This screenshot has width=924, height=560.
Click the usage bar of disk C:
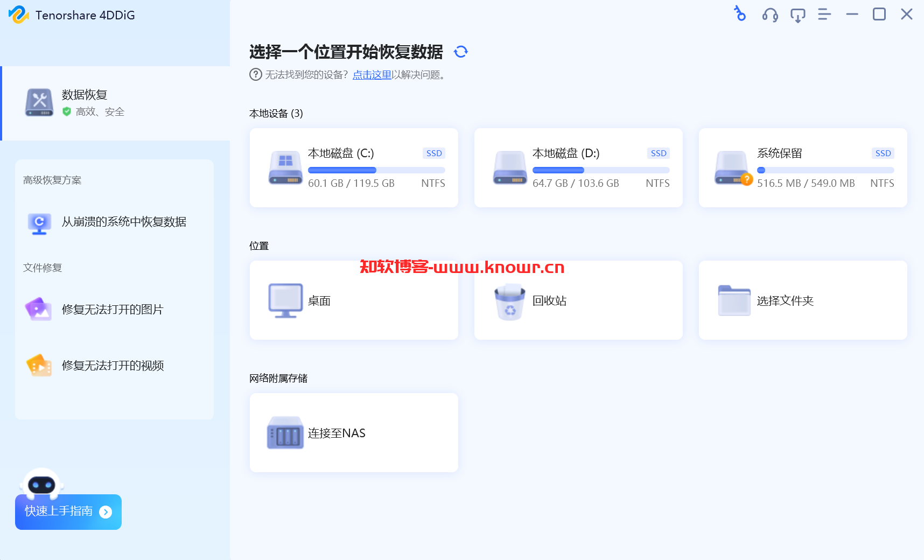[x=376, y=170]
